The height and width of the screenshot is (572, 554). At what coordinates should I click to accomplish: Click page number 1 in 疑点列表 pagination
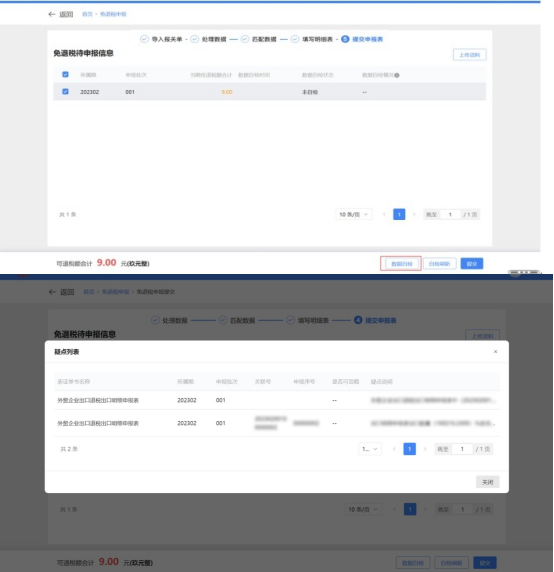pos(410,449)
